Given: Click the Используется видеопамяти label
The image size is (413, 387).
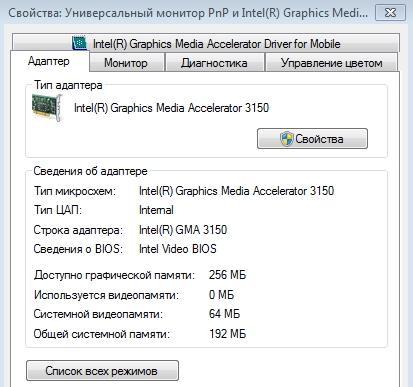Looking at the screenshot, I should 106,295.
